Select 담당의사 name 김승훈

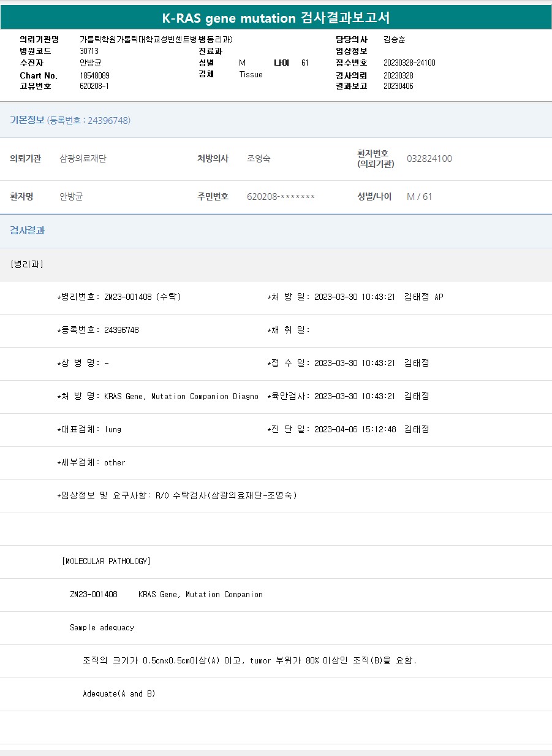pos(394,39)
